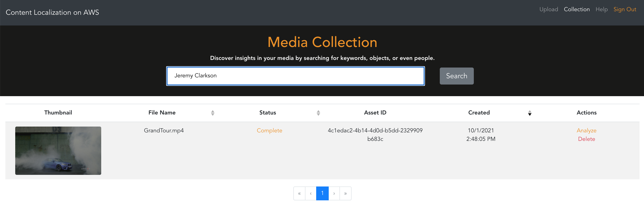
Task: Click Content Localization on AWS title
Action: point(52,13)
